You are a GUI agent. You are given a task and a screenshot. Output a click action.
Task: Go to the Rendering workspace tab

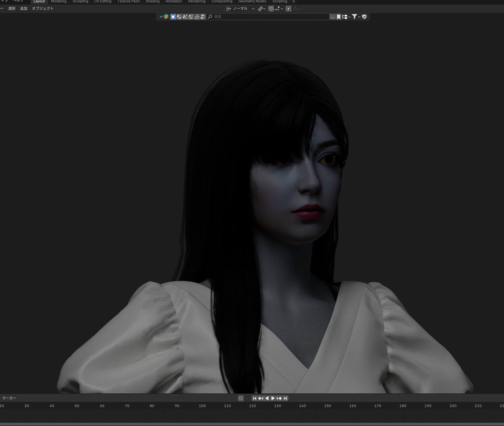click(197, 2)
